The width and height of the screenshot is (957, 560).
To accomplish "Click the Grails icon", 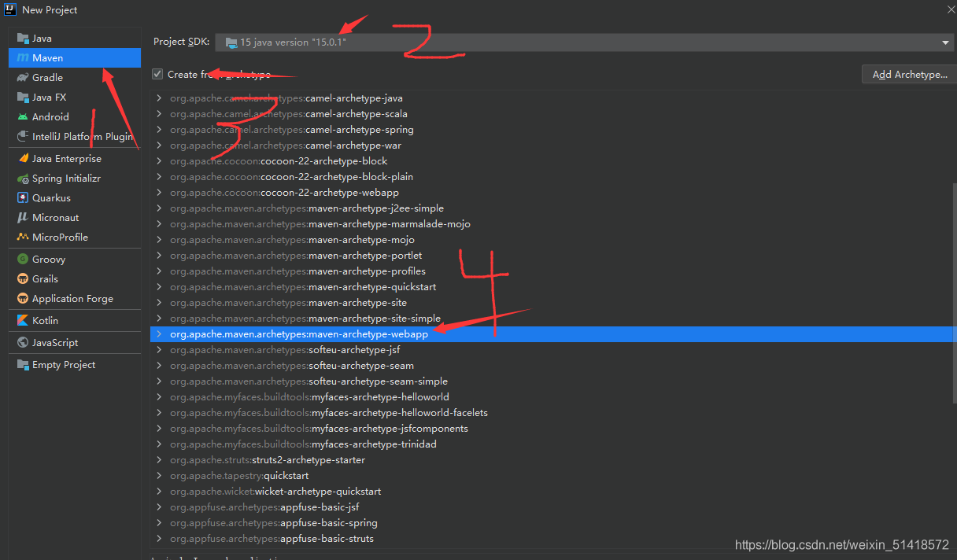I will (22, 278).
